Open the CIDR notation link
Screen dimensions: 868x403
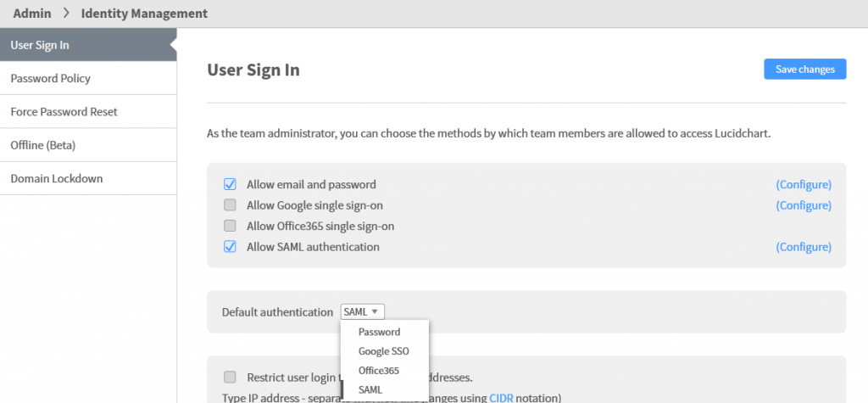501,398
